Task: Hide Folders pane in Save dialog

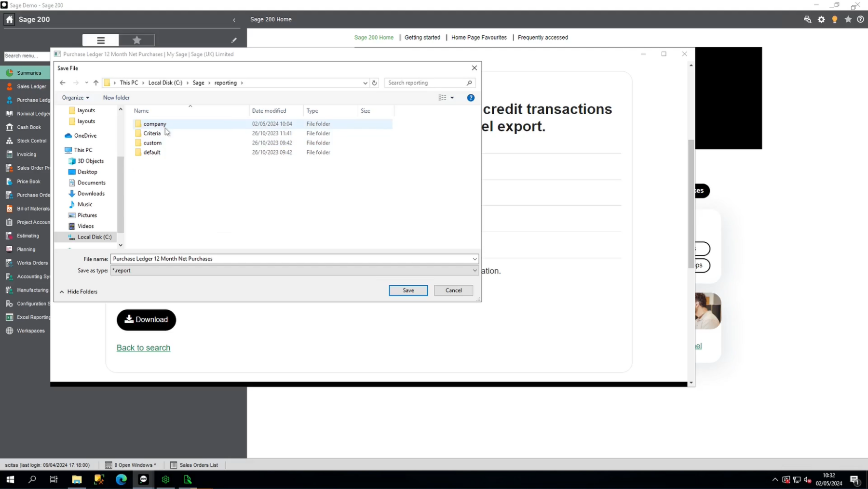Action: click(x=79, y=291)
